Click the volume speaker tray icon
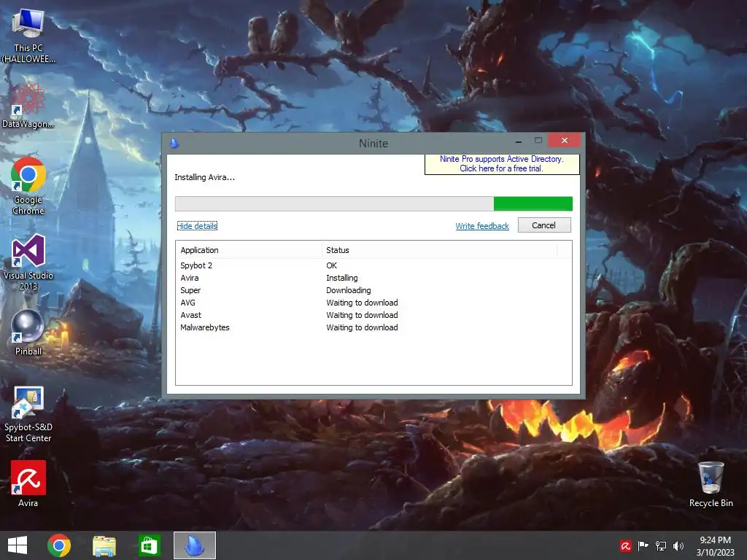Image resolution: width=747 pixels, height=560 pixels. pos(678,546)
